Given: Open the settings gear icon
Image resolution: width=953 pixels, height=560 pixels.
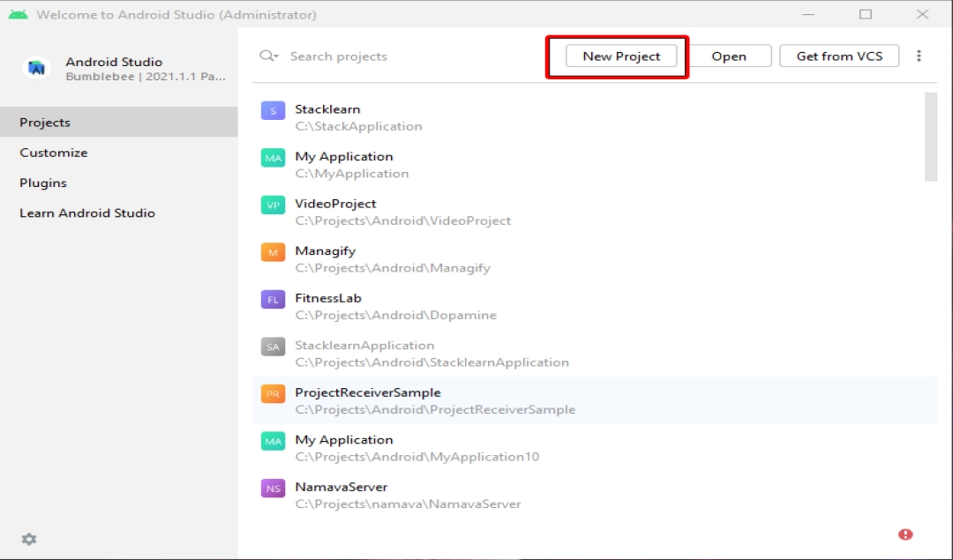Looking at the screenshot, I should [29, 540].
